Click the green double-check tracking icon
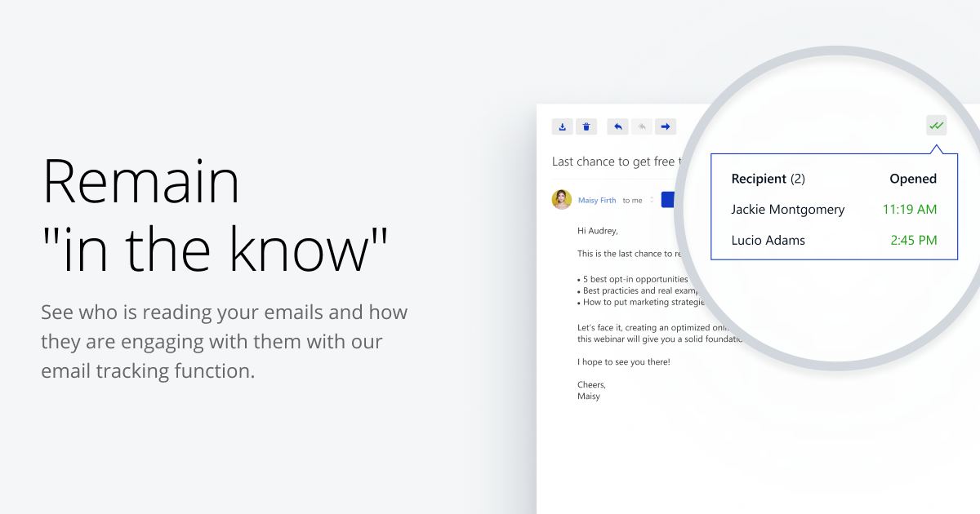The width and height of the screenshot is (980, 514). pos(936,126)
